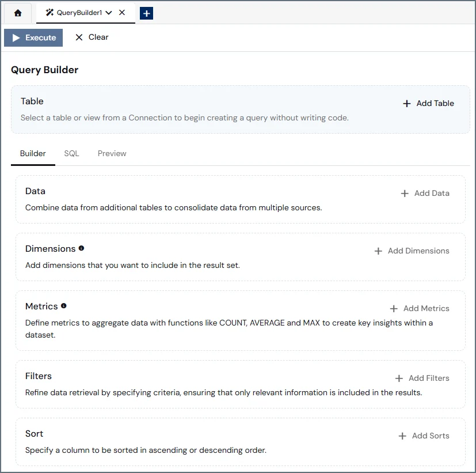Click the Filters section title
Screen dimensions: 476x473
pos(39,376)
